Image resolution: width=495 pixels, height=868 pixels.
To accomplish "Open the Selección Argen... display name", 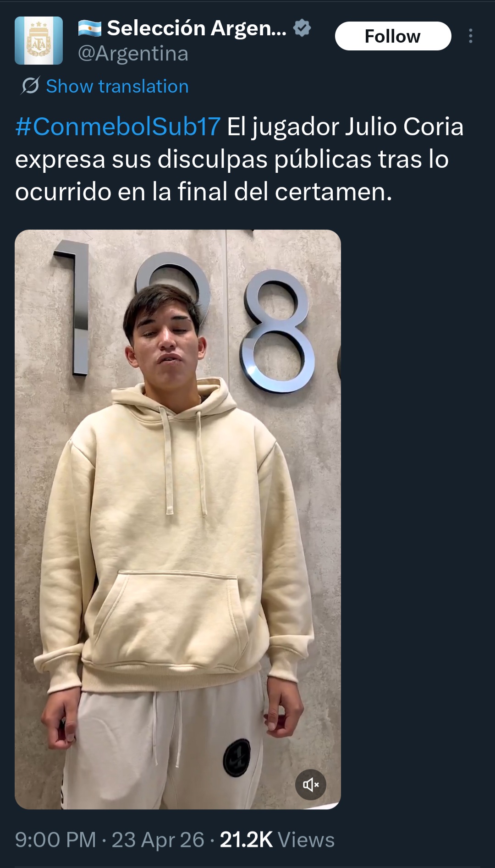I will click(197, 28).
